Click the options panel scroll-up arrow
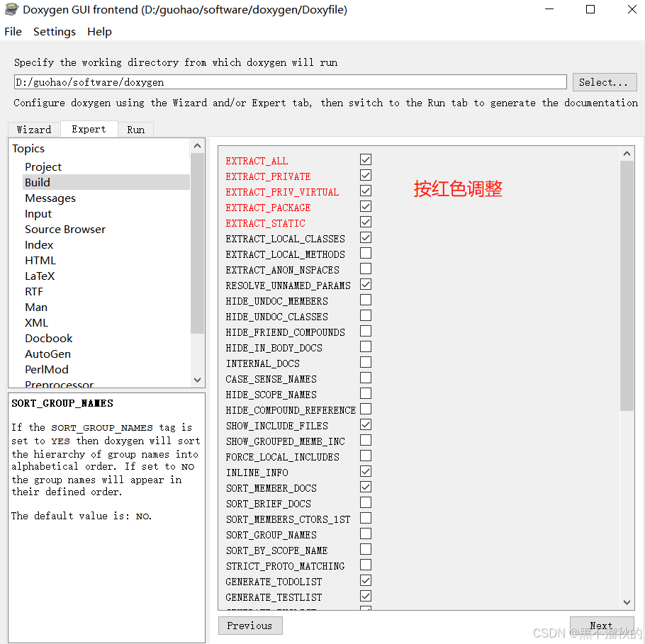 tap(627, 154)
